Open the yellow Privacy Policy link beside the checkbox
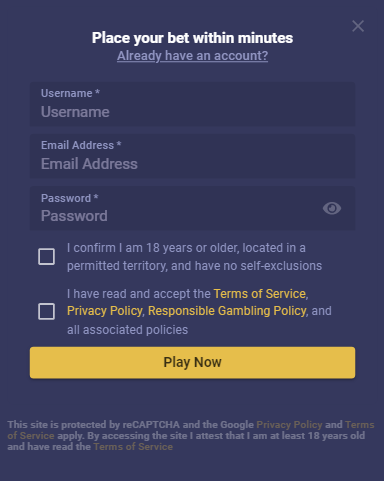The image size is (384, 481). coord(105,311)
